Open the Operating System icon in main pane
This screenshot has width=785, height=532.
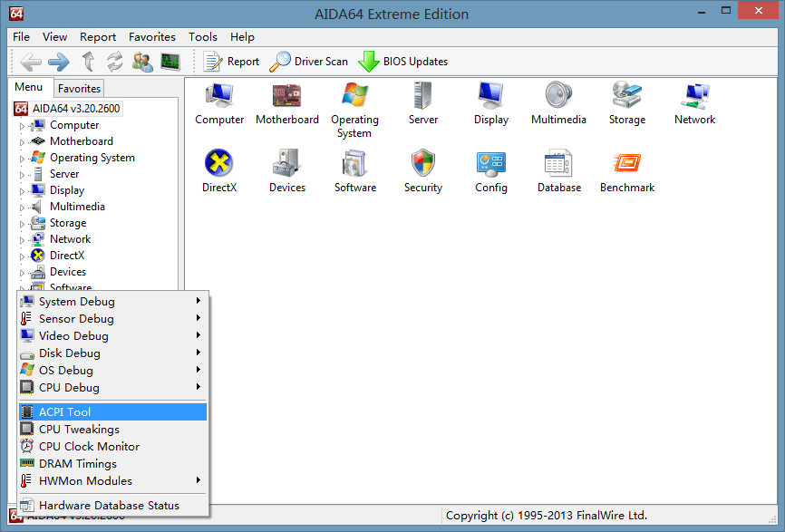[355, 95]
